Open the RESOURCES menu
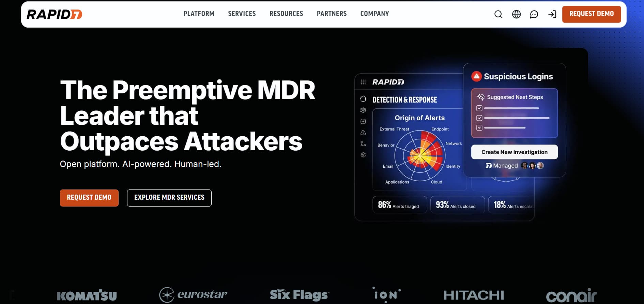Image resolution: width=644 pixels, height=304 pixels. [x=286, y=14]
